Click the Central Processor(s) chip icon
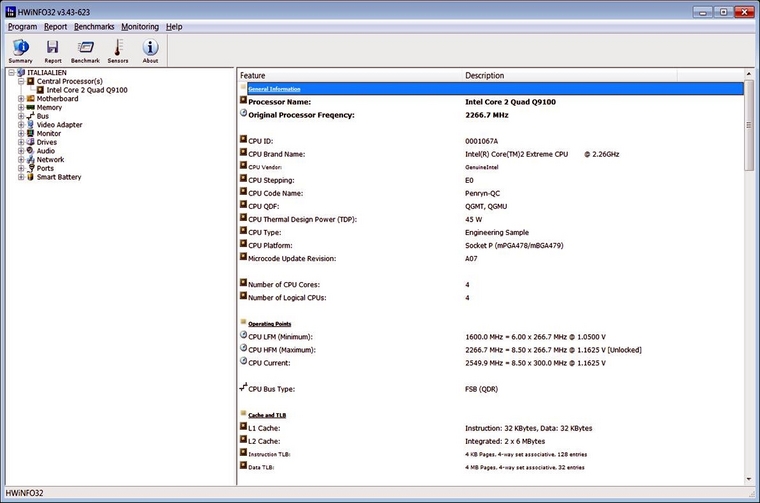The image size is (760, 503). (x=31, y=81)
